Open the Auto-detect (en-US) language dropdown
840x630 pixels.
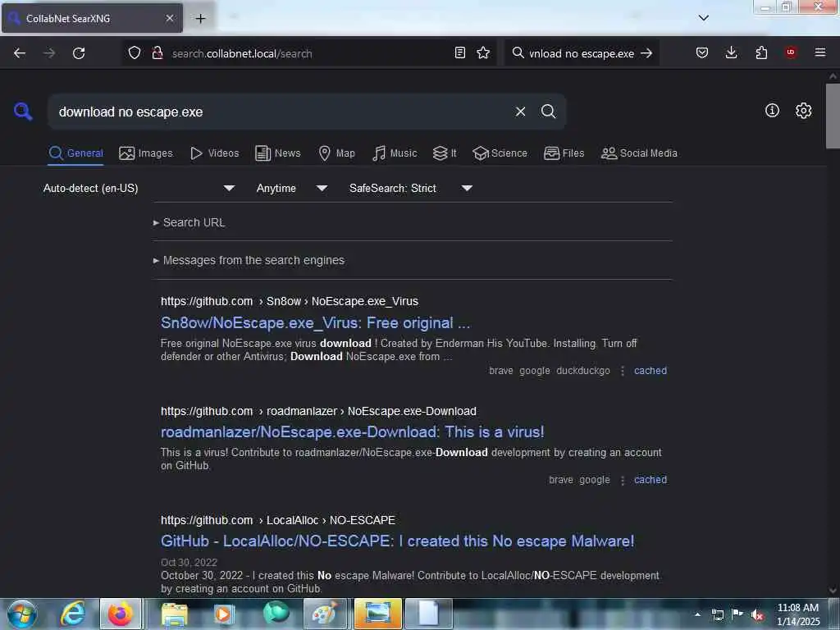coord(139,188)
